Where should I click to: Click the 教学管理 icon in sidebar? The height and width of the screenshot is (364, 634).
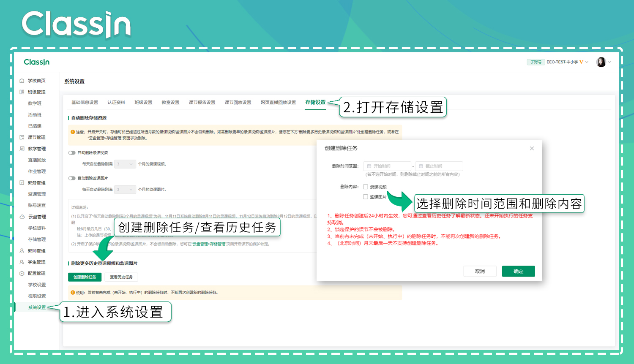(x=22, y=149)
